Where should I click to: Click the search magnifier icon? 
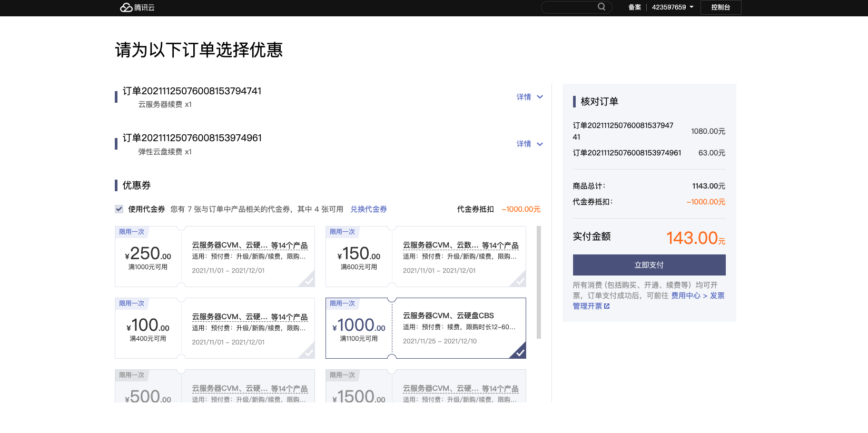(601, 7)
